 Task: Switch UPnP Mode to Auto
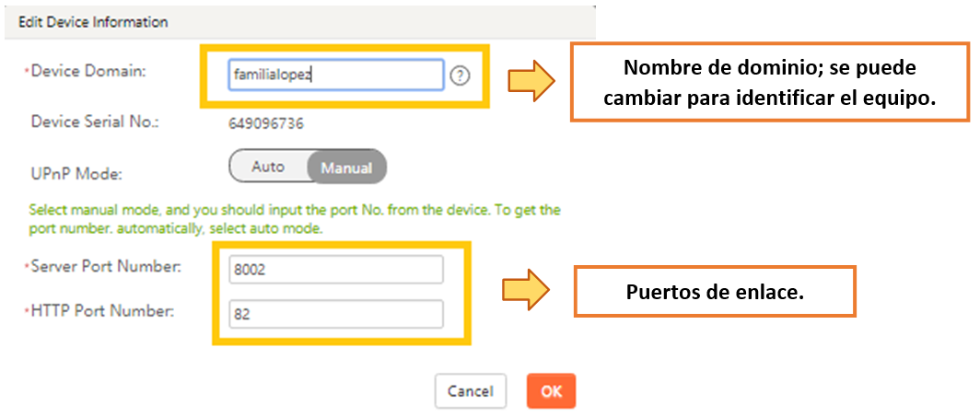[x=268, y=167]
